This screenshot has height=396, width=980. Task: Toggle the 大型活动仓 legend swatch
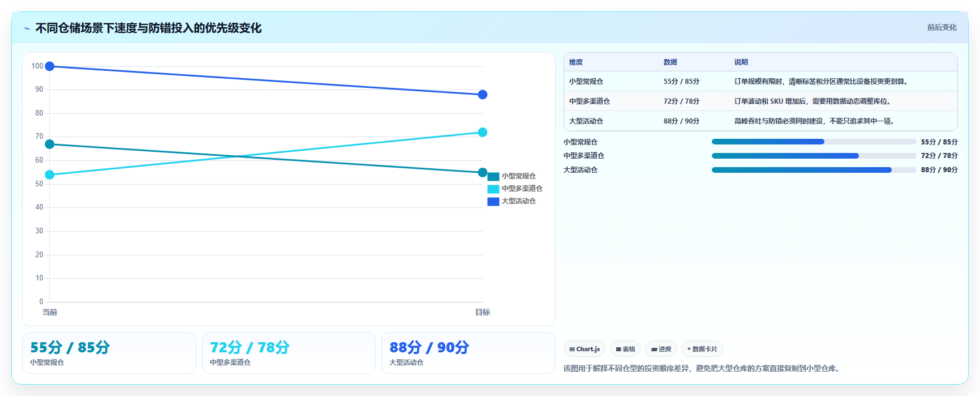click(x=493, y=201)
